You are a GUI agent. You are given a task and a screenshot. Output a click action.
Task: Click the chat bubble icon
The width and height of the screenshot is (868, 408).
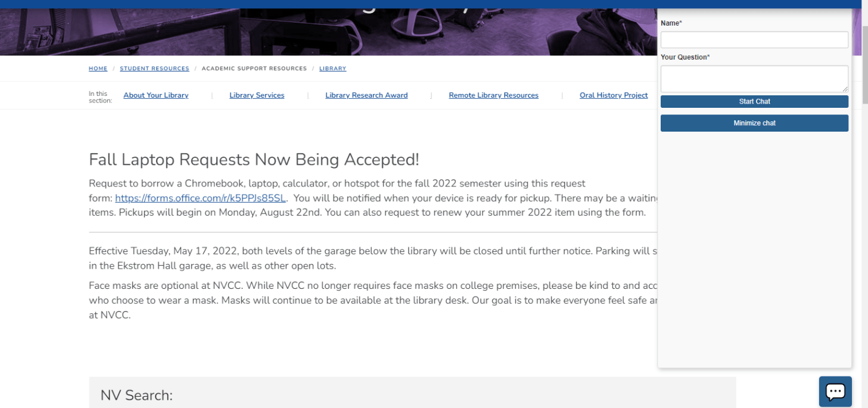tap(835, 391)
